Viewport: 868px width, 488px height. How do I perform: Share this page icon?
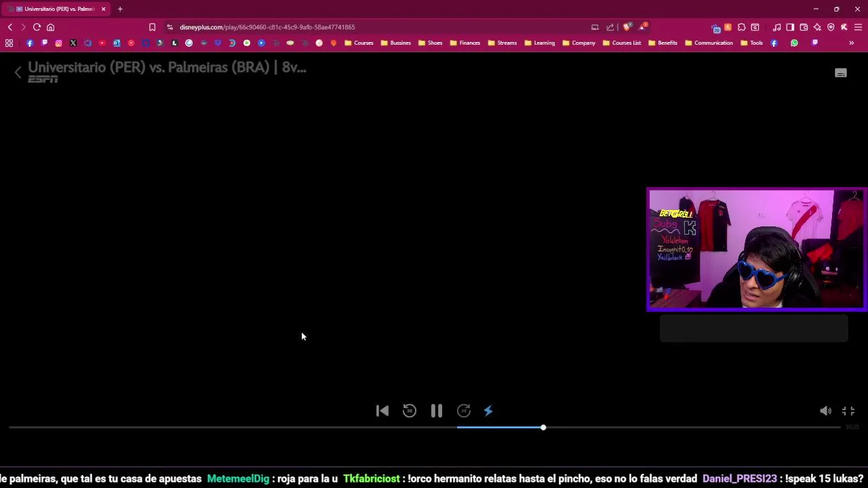(610, 27)
